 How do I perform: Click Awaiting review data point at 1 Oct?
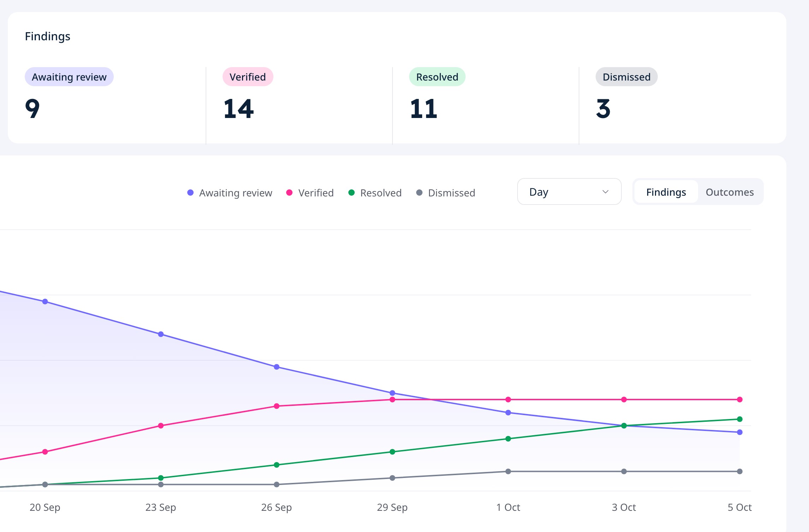coord(508,413)
